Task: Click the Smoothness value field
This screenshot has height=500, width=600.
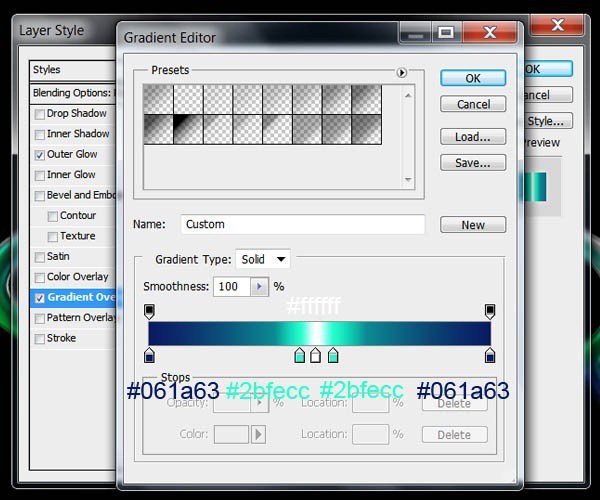Action: [x=232, y=287]
